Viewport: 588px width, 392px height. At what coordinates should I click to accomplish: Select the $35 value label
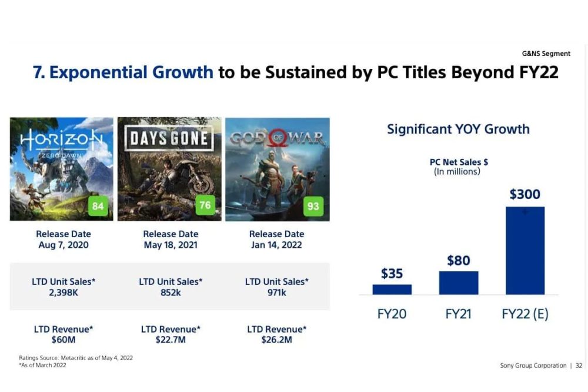[392, 274]
